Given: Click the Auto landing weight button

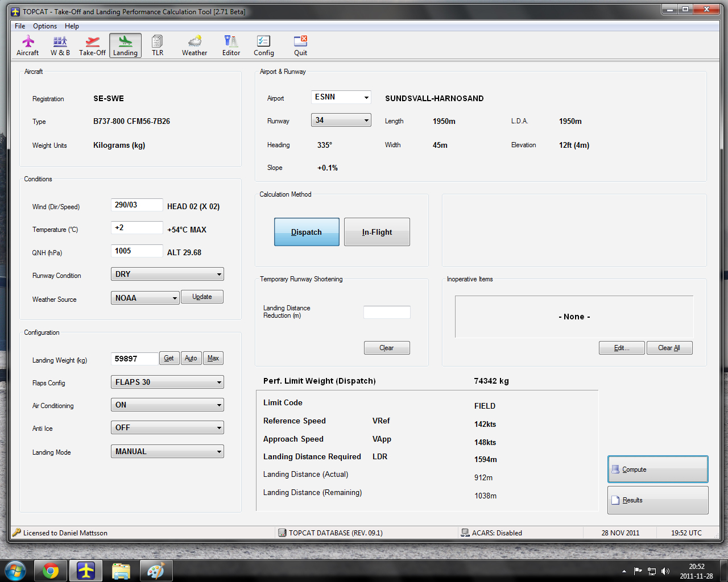Looking at the screenshot, I should click(x=191, y=358).
